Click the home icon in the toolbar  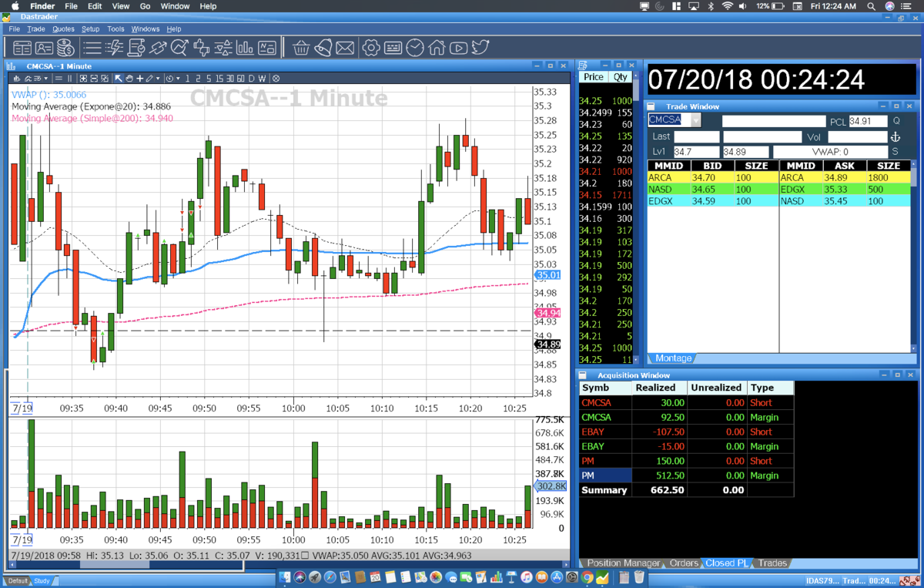point(437,48)
